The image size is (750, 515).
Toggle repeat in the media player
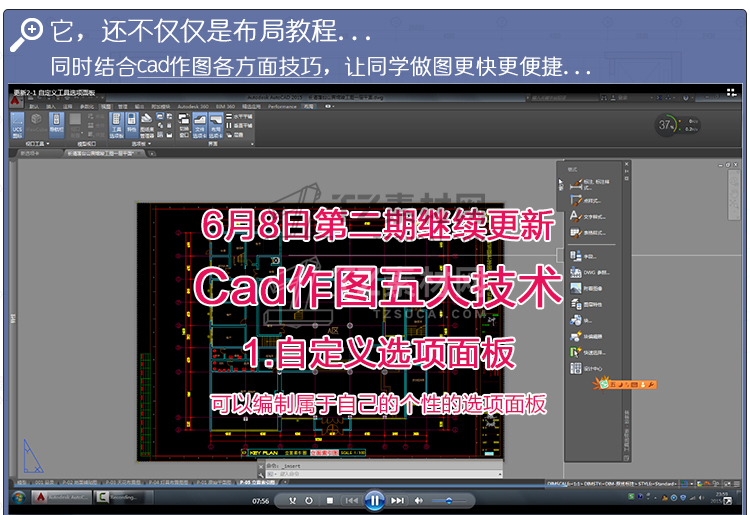(x=309, y=501)
